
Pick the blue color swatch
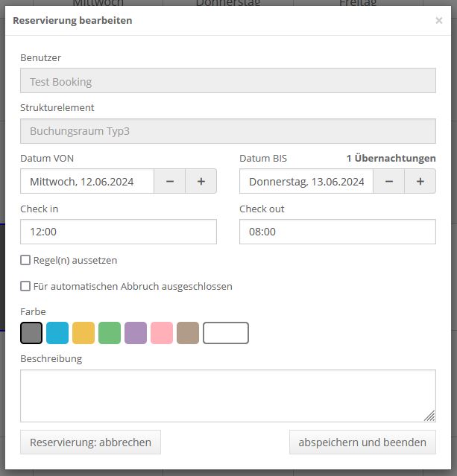pyautogui.click(x=57, y=333)
